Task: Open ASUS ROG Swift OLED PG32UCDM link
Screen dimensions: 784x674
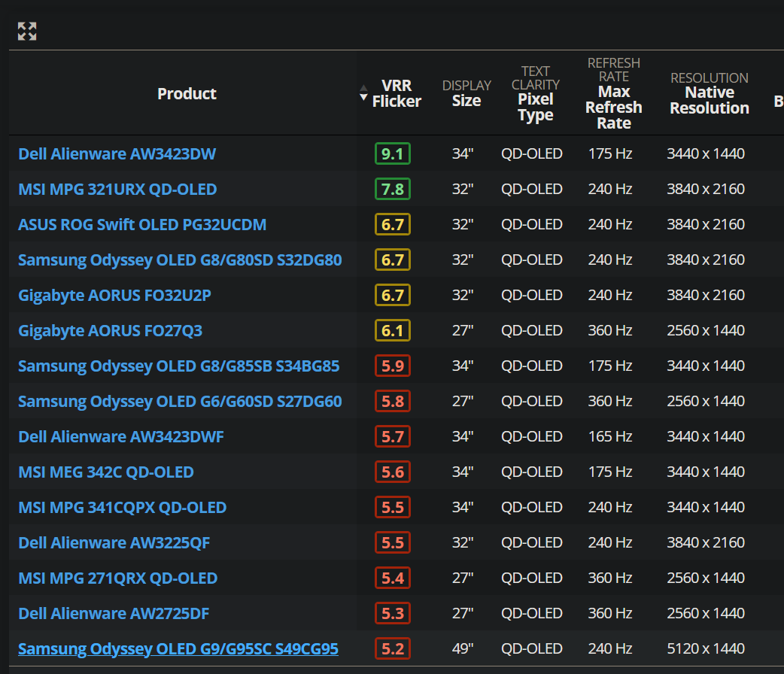Action: pos(142,224)
